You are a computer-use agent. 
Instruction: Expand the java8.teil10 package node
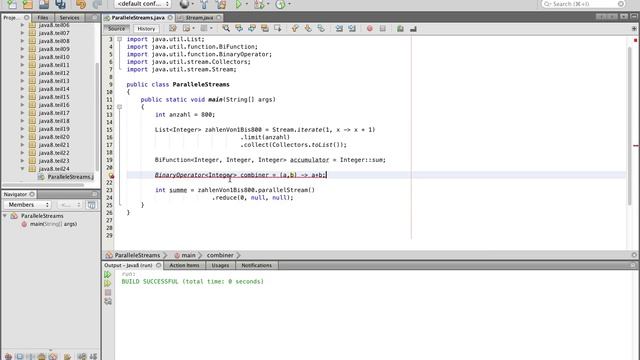click(22, 57)
